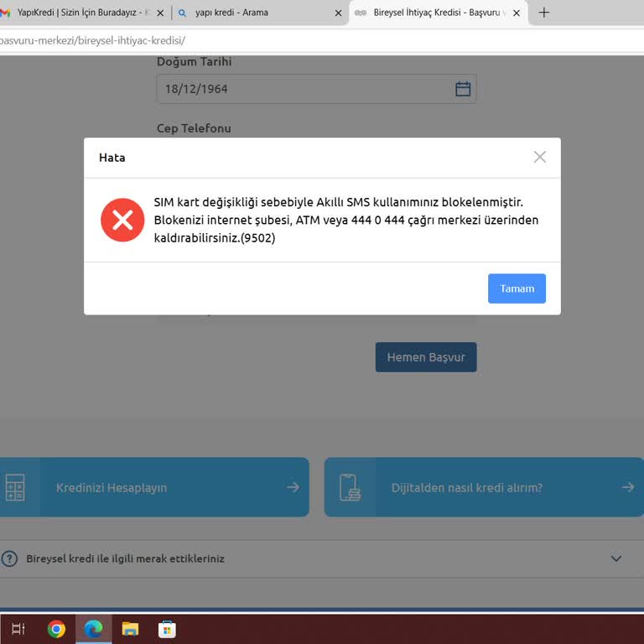Screen dimensions: 644x644
Task: Click the red error icon in dialog
Action: [x=122, y=221]
